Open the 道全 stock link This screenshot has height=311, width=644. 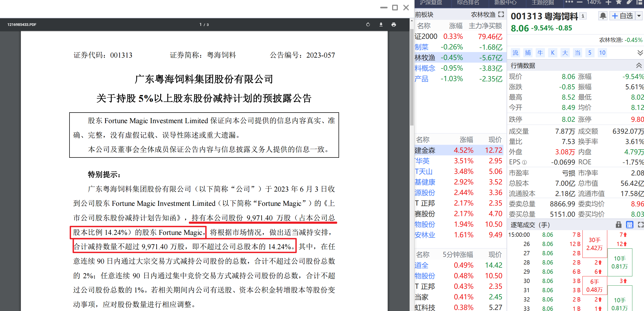[421, 265]
